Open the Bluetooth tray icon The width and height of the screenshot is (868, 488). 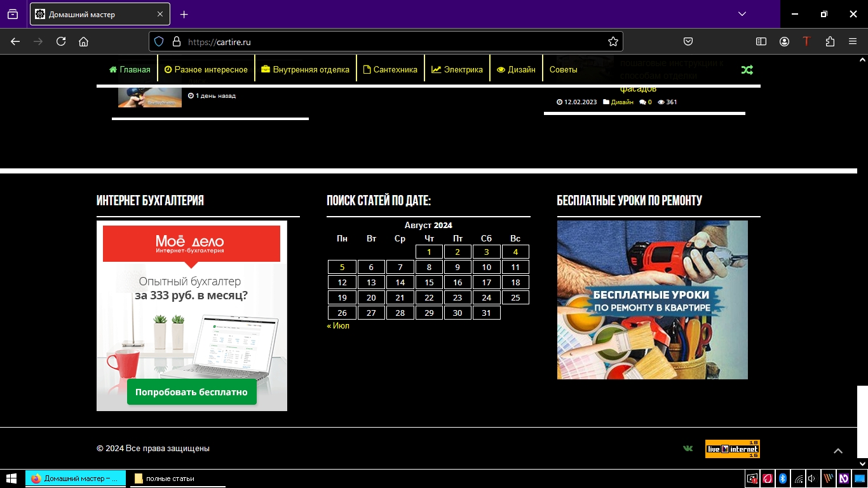[x=783, y=478]
